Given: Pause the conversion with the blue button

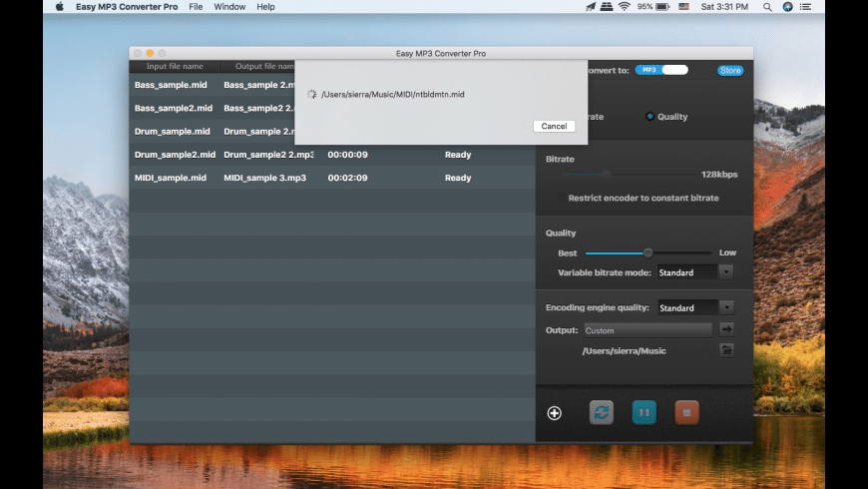Looking at the screenshot, I should click(644, 412).
